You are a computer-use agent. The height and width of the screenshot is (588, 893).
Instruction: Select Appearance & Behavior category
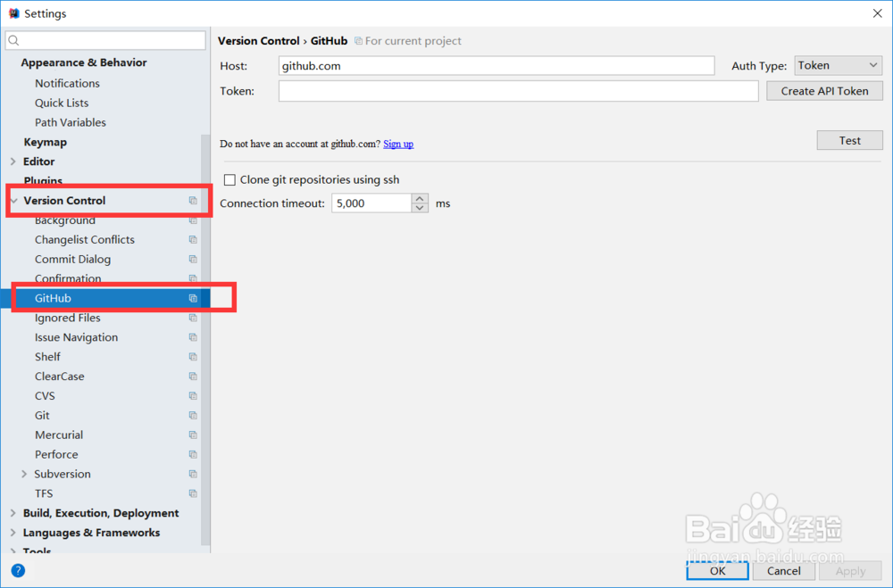click(84, 62)
